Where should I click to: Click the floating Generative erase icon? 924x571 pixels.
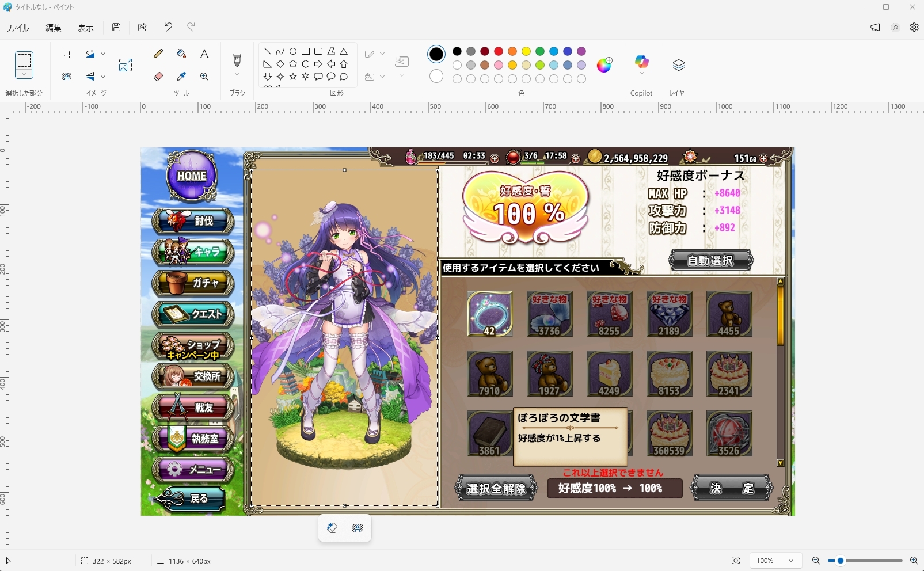coord(332,528)
